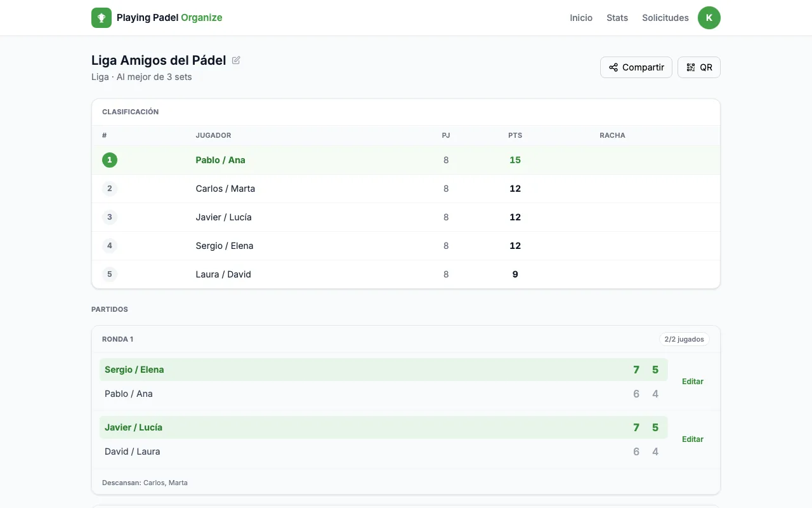
Task: Select rank 5 badge for Laura / David
Action: [x=110, y=274]
